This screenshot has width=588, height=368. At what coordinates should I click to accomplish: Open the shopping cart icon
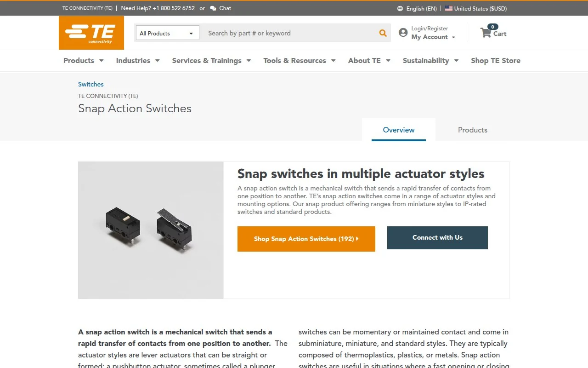coord(486,33)
